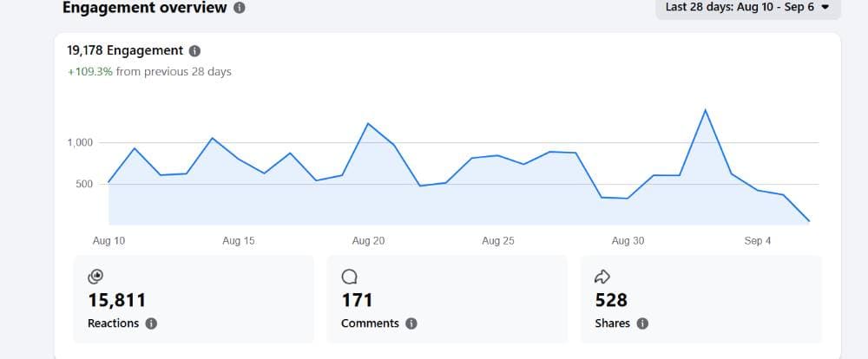This screenshot has width=868, height=359.
Task: Click the Aug 25 axis label
Action: (x=498, y=241)
